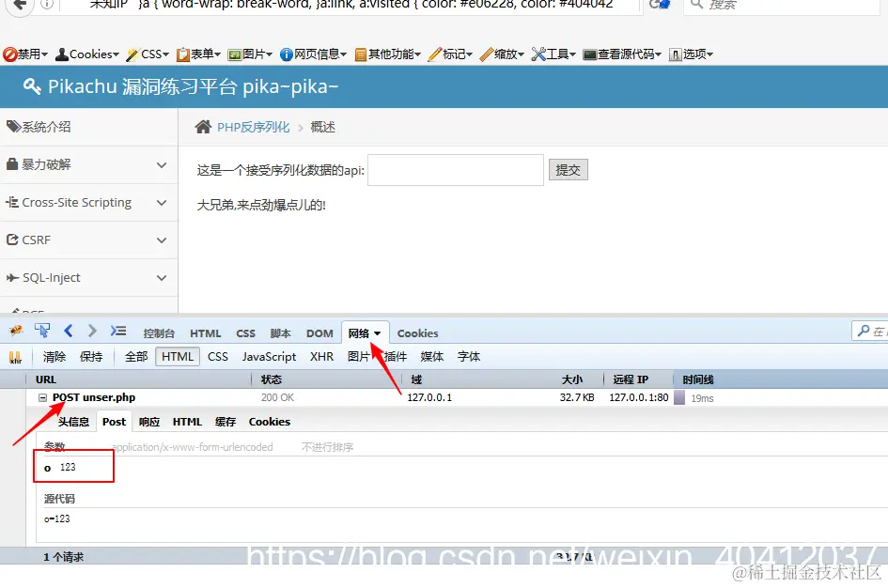This screenshot has width=888, height=588.
Task: Sort requests by the URL column header
Action: (x=138, y=379)
